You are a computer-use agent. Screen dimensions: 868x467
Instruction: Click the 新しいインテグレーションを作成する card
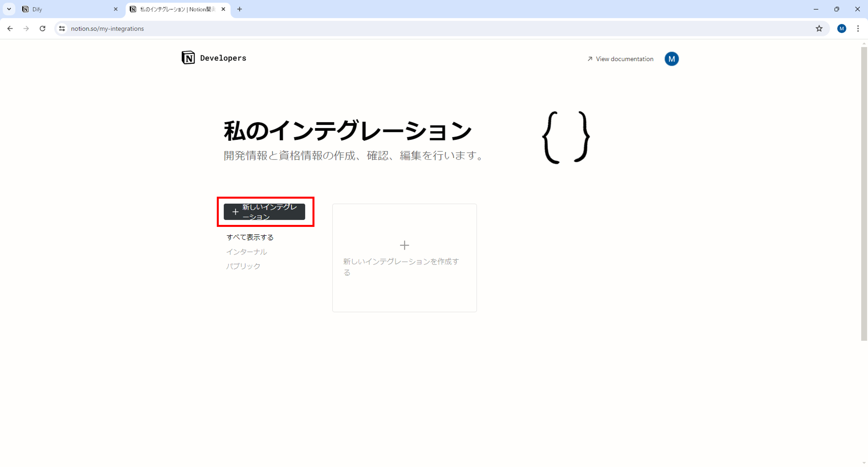tap(404, 258)
